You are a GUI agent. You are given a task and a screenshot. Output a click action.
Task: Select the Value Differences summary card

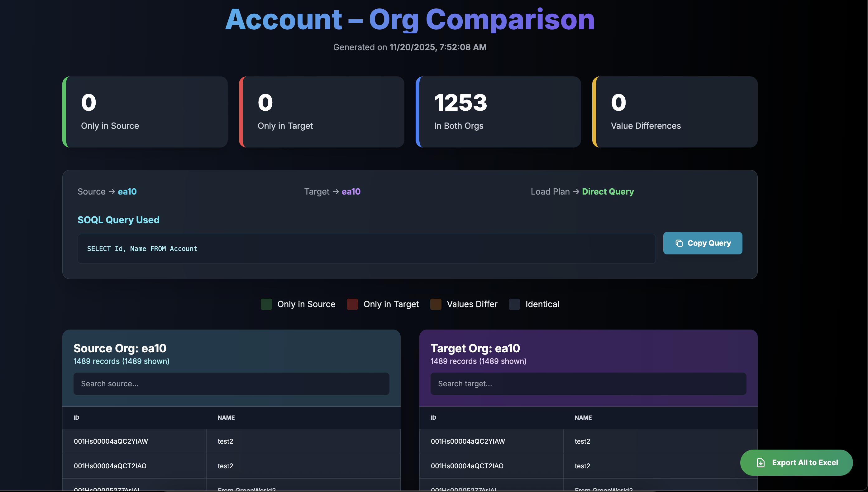(675, 112)
